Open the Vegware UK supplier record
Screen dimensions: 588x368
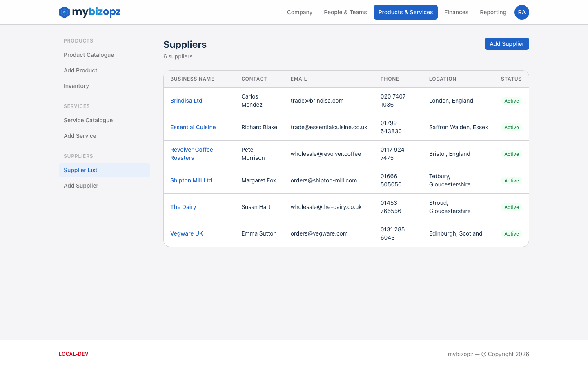pos(187,233)
